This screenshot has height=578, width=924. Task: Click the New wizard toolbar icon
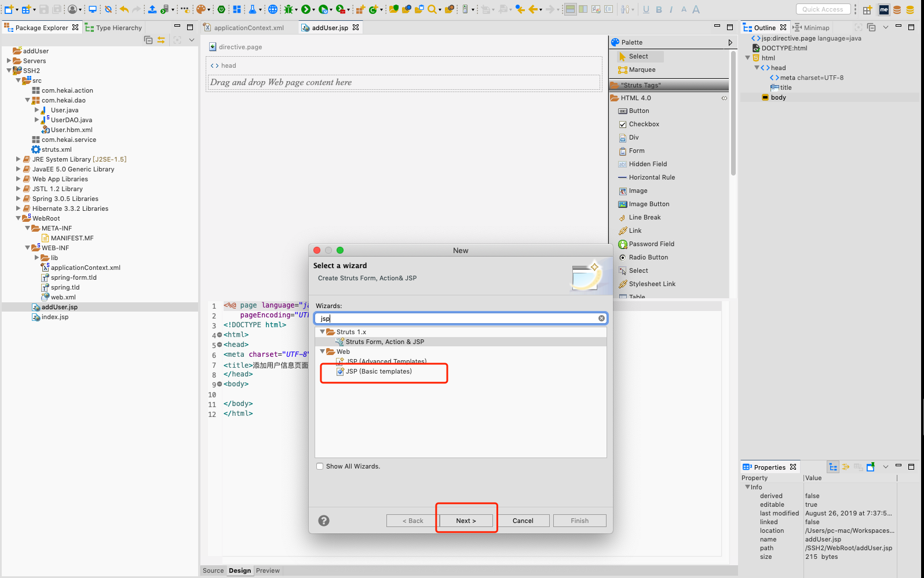[x=8, y=9]
